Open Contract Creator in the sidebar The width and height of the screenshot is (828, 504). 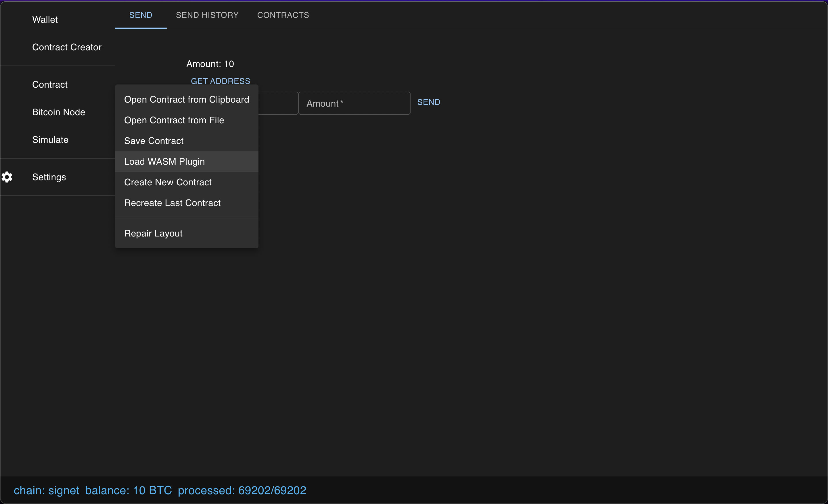click(x=66, y=47)
